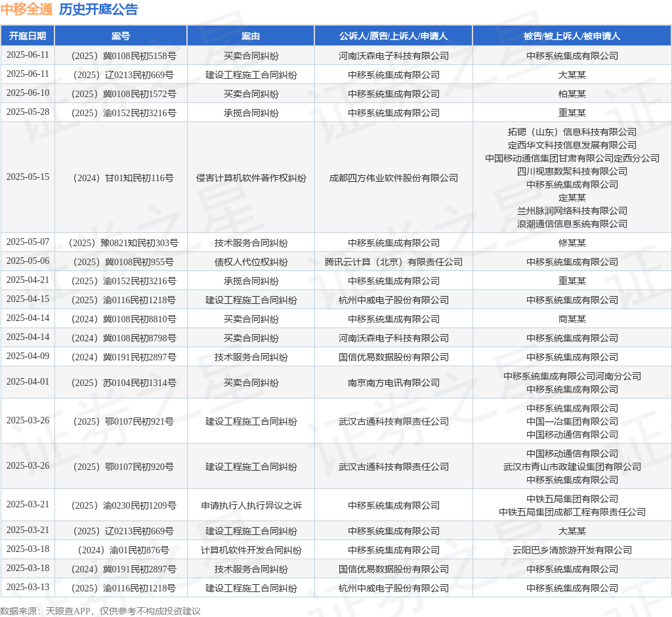Click the cause 申请执行人执行异议之诉
This screenshot has width=672, height=617.
coord(251,505)
